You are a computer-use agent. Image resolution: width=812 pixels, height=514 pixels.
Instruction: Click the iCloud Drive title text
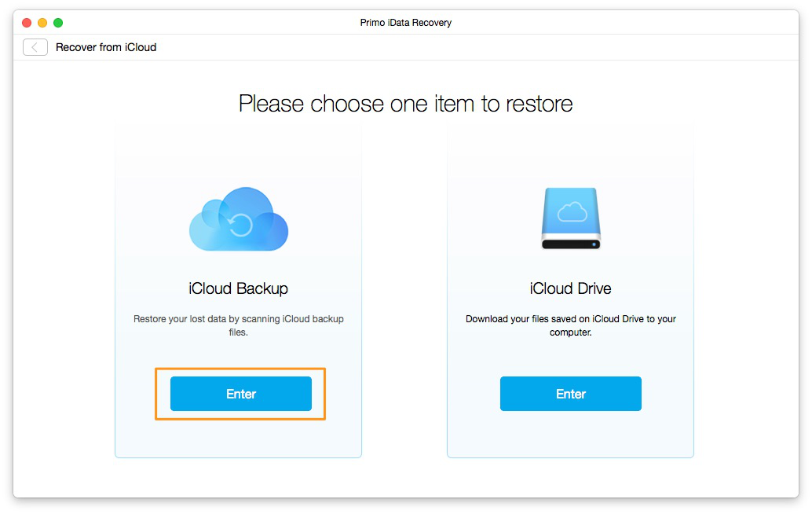[571, 288]
